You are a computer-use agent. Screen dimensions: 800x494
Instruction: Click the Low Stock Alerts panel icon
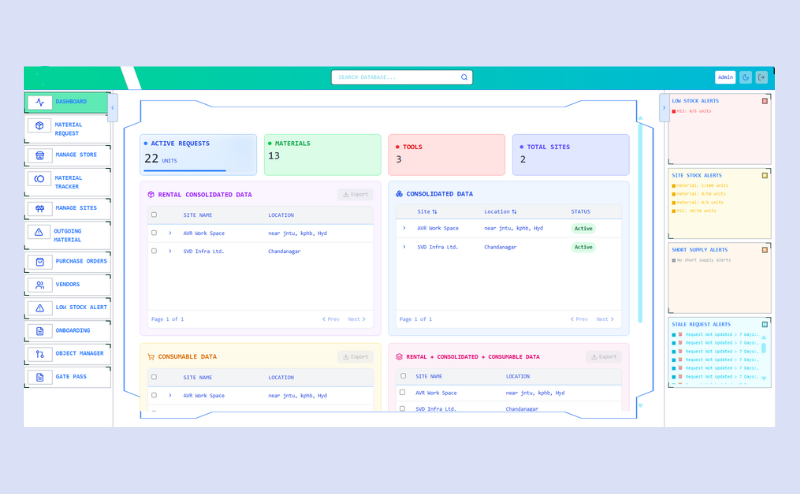pos(765,101)
